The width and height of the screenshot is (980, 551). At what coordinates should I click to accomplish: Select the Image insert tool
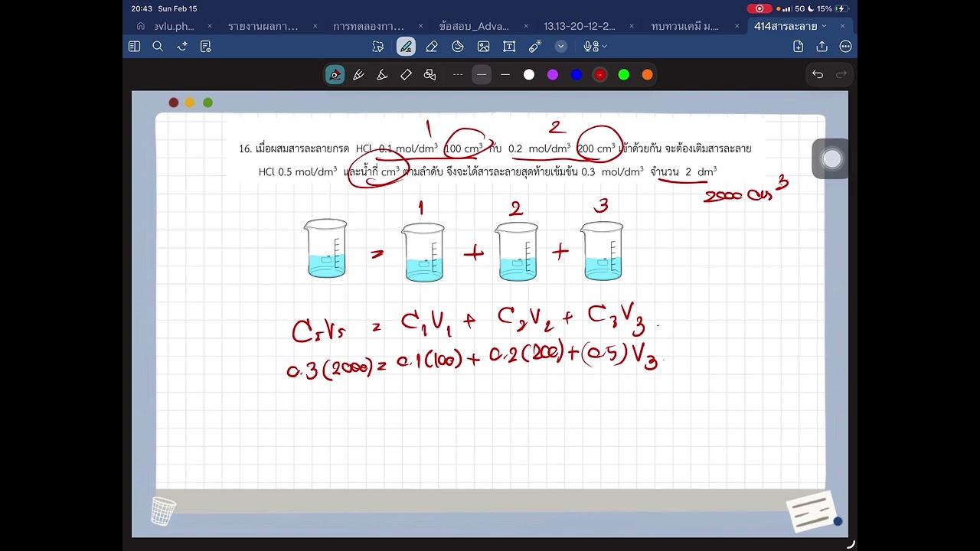pyautogui.click(x=483, y=47)
